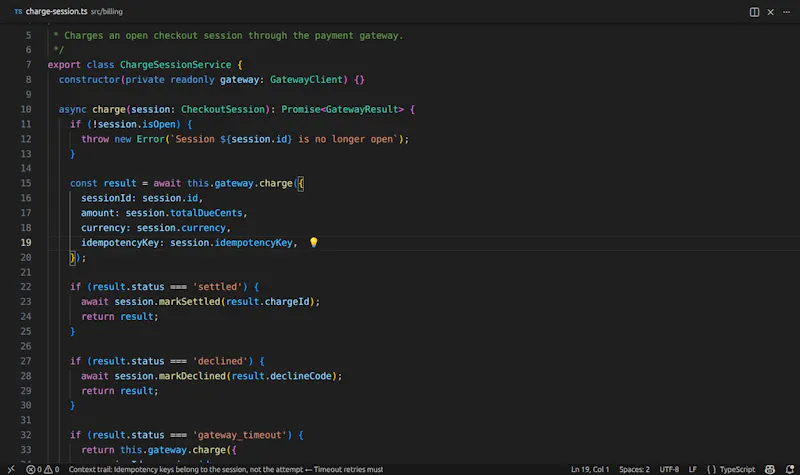Click line number 19 in the gutter
Screen dimensions: 800x475
[x=26, y=242]
